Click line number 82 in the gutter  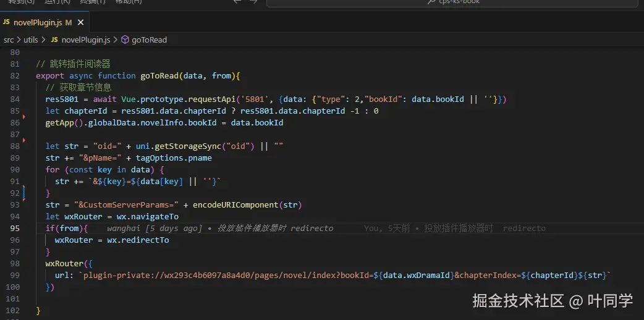click(15, 75)
